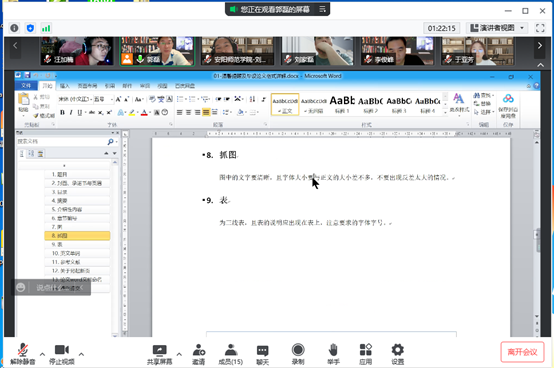
Task: Click the green network signal icon
Action: click(46, 28)
